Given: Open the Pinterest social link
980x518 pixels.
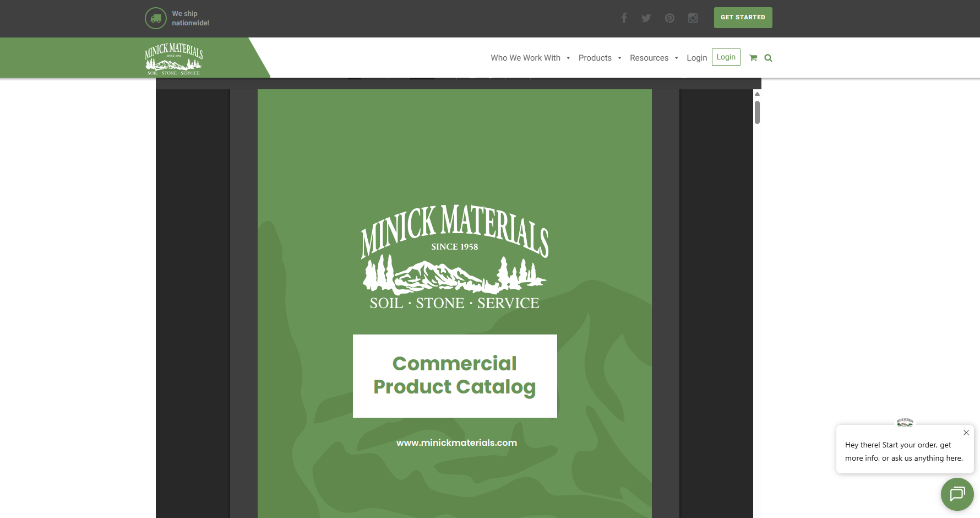Looking at the screenshot, I should 669,18.
